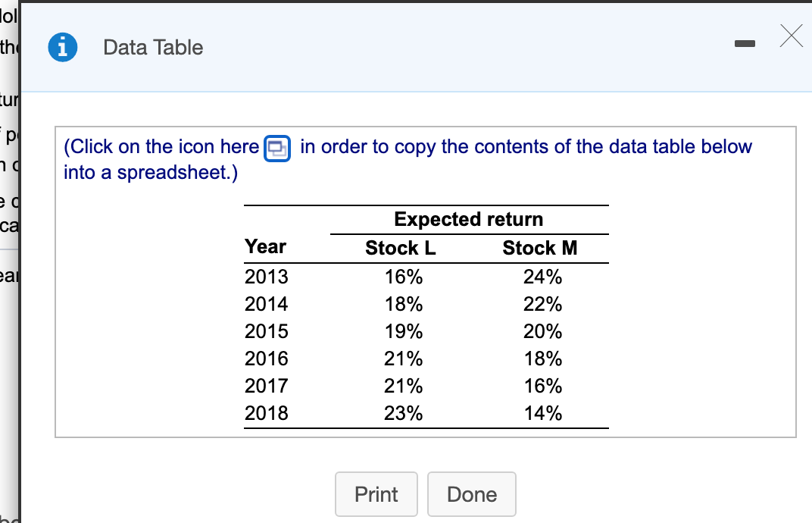The width and height of the screenshot is (812, 523).
Task: Select the Stock M column header
Action: [540, 247]
